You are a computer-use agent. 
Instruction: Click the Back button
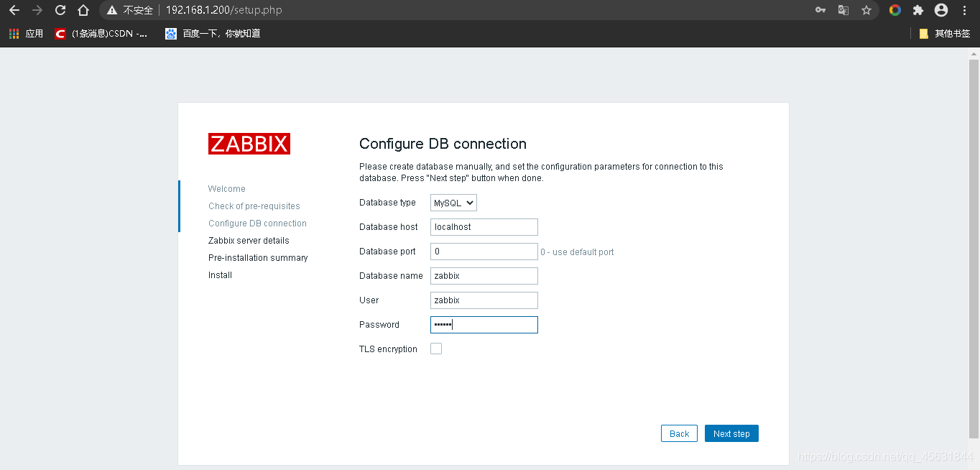point(679,433)
